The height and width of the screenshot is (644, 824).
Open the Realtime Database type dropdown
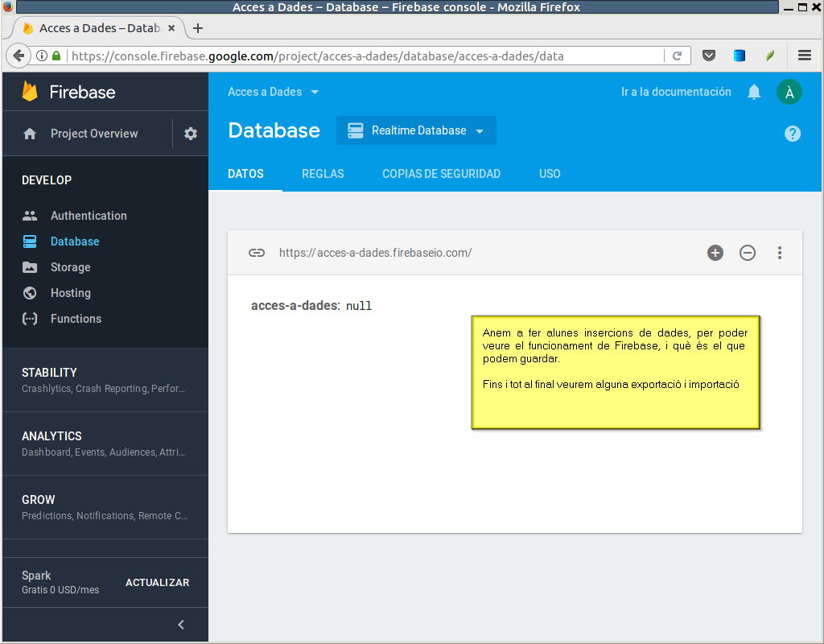416,130
